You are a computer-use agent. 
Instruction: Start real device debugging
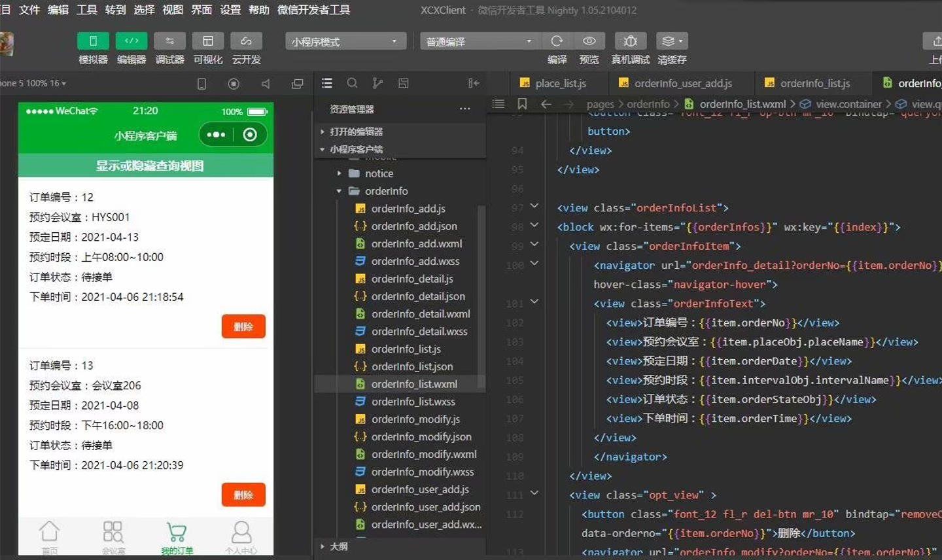tap(630, 41)
